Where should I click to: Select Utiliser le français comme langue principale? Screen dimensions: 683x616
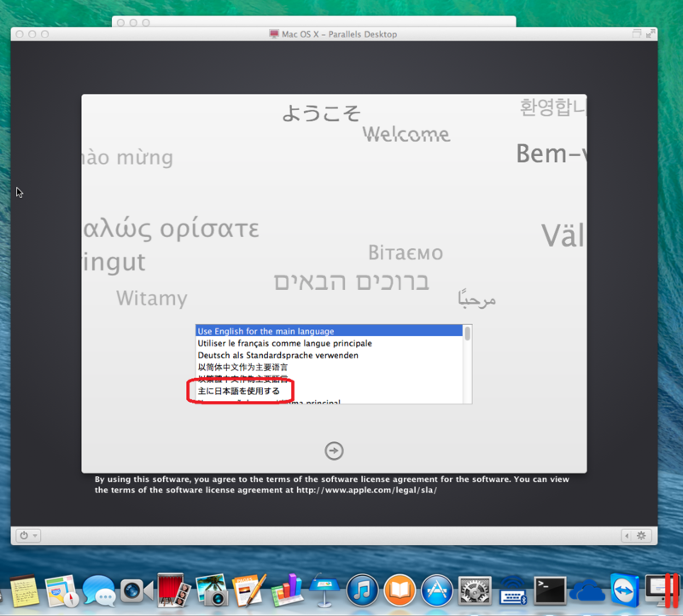329,343
